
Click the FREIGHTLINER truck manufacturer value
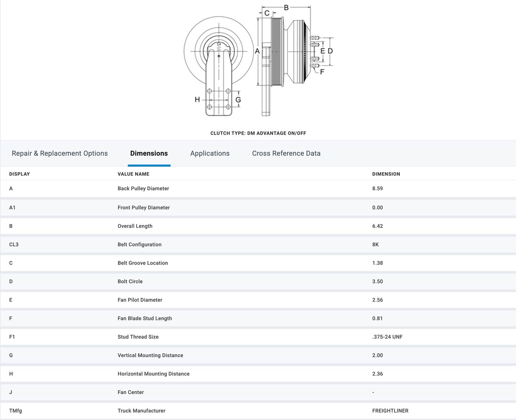tap(390, 411)
